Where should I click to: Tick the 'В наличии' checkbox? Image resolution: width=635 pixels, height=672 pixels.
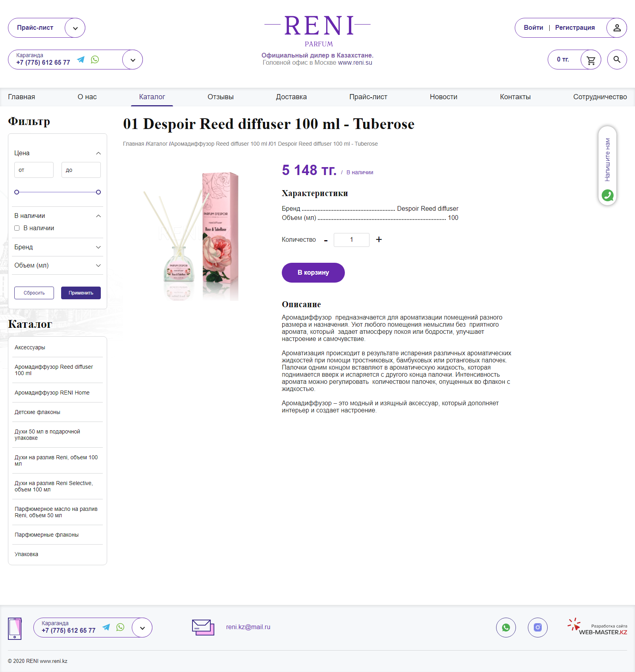coord(17,228)
